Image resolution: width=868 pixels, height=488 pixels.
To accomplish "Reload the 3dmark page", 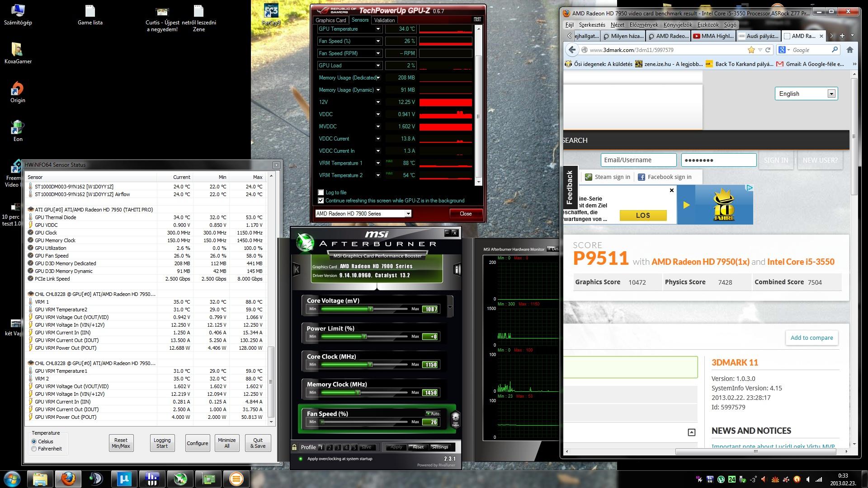I will pyautogui.click(x=768, y=50).
